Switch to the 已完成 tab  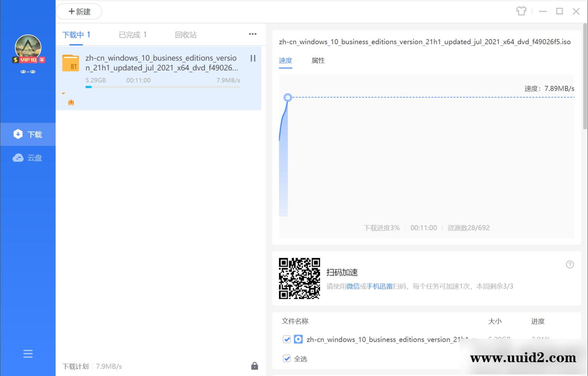pos(132,35)
